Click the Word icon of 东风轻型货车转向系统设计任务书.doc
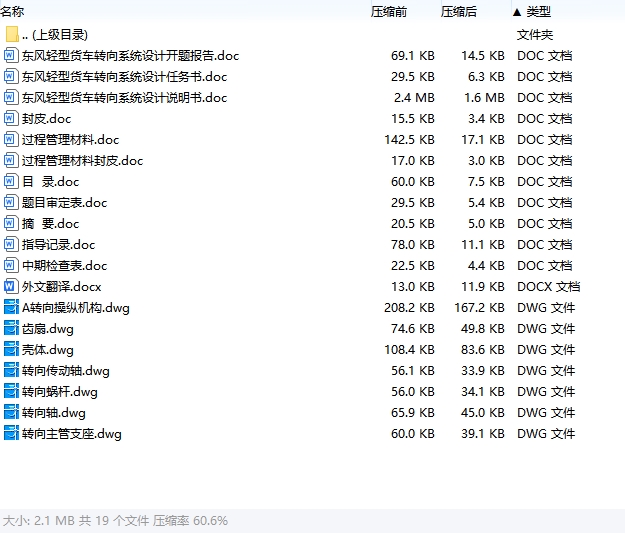The height and width of the screenshot is (533, 625). tap(11, 76)
